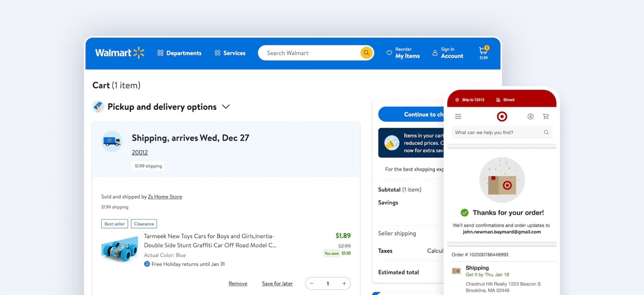Image resolution: width=644 pixels, height=295 pixels.
Task: Click the Elmont store selector in Target
Action: [505, 100]
